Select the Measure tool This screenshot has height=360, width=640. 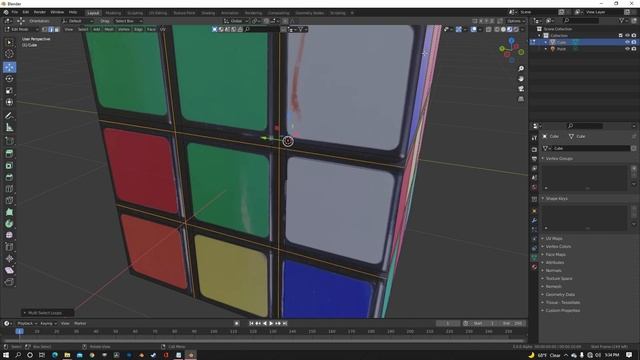pos(9,128)
